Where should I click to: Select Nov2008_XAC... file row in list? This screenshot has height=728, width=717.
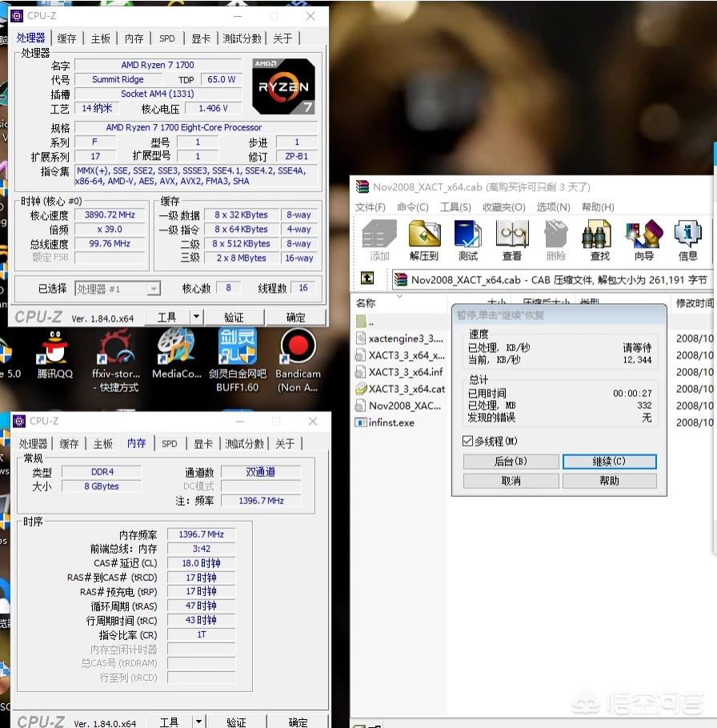click(400, 406)
